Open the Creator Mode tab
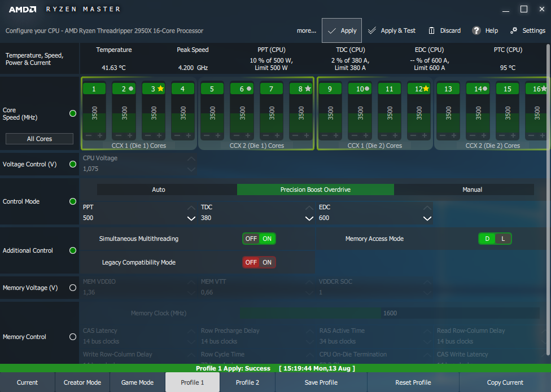This screenshot has height=392, width=551. [x=82, y=382]
